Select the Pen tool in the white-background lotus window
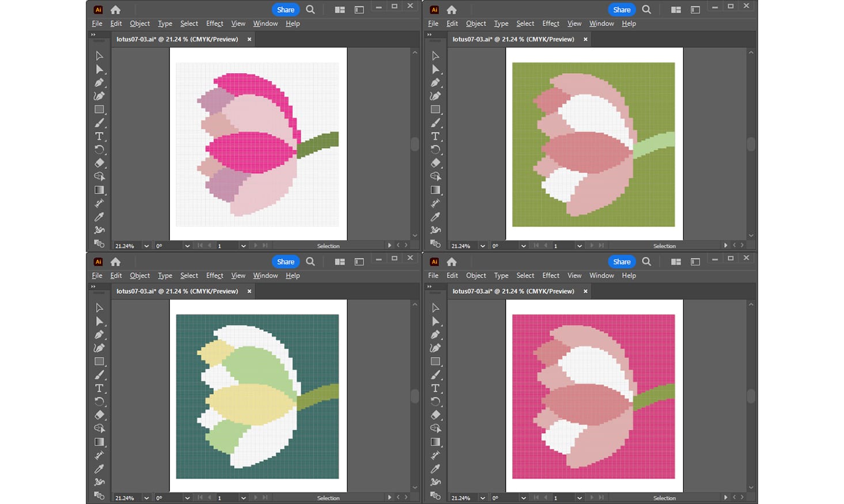This screenshot has width=844, height=504. pyautogui.click(x=99, y=83)
